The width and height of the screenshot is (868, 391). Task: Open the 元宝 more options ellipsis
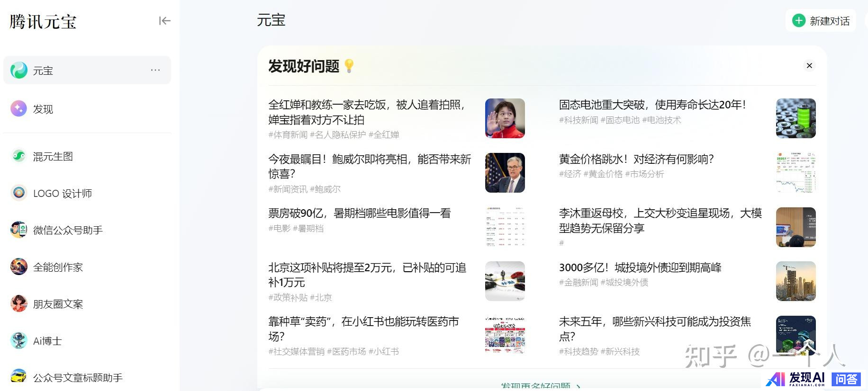[155, 70]
